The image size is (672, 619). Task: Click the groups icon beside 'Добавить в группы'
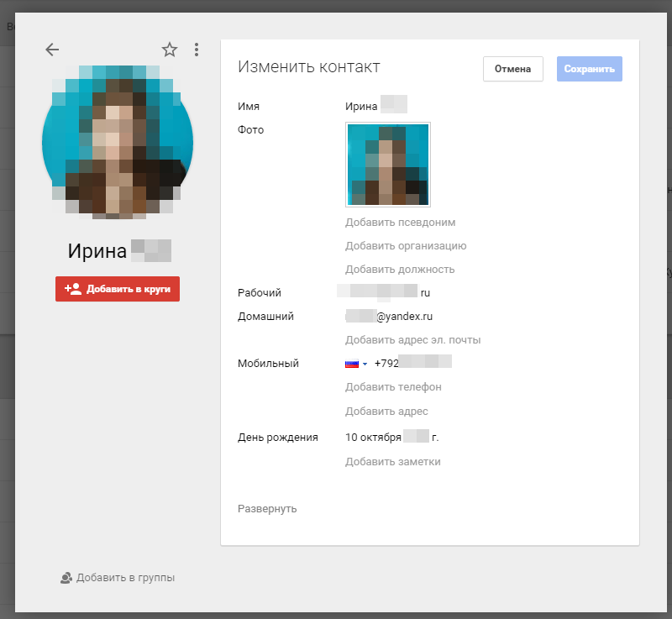(65, 578)
